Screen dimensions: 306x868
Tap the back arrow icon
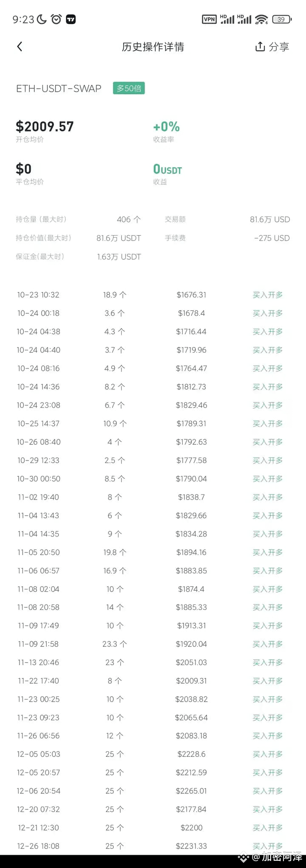(20, 47)
